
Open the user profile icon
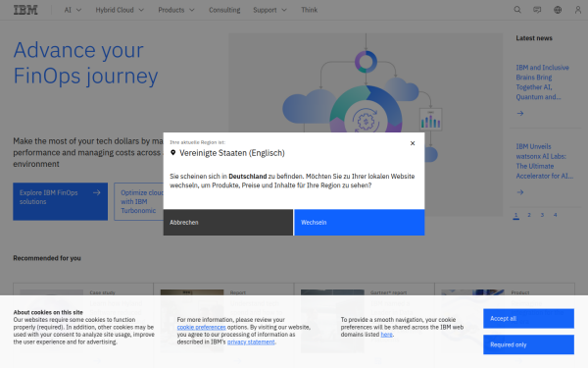click(578, 10)
